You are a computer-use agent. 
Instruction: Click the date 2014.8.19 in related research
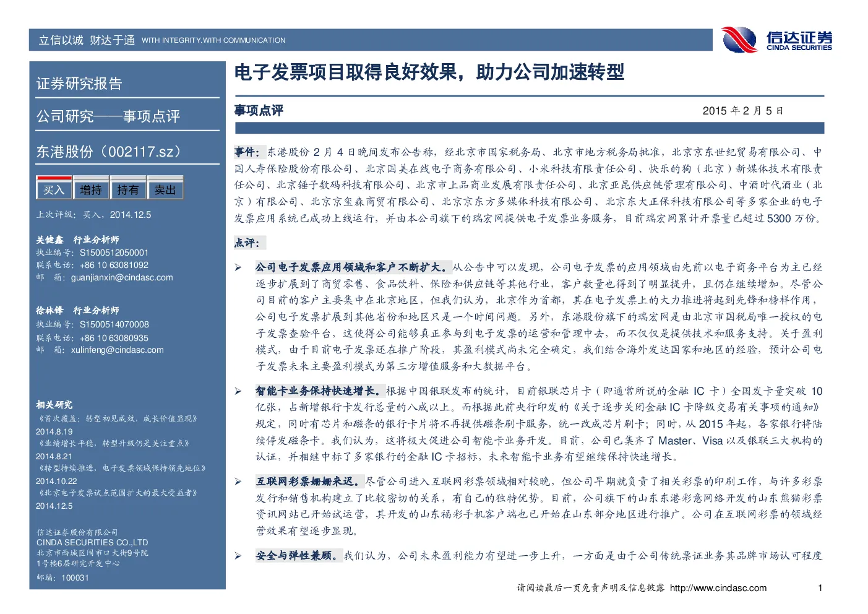click(x=54, y=432)
